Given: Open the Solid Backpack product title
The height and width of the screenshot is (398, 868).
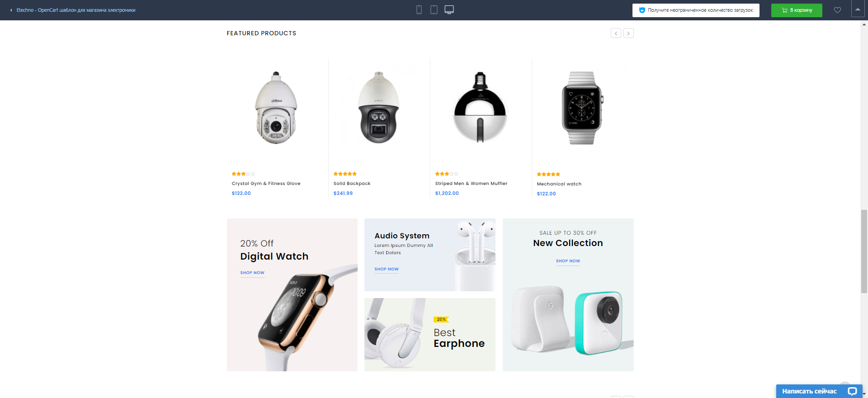Looking at the screenshot, I should click(x=352, y=184).
